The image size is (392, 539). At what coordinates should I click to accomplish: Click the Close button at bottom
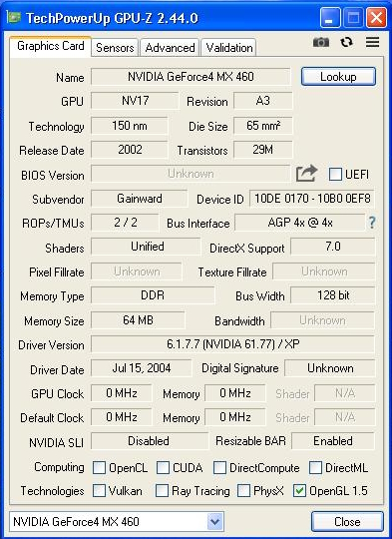click(347, 521)
